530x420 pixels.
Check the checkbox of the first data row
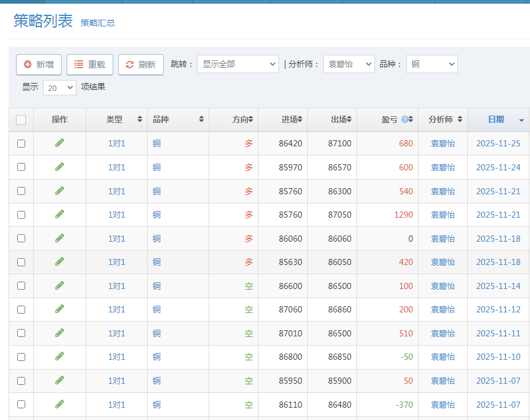pos(20,143)
